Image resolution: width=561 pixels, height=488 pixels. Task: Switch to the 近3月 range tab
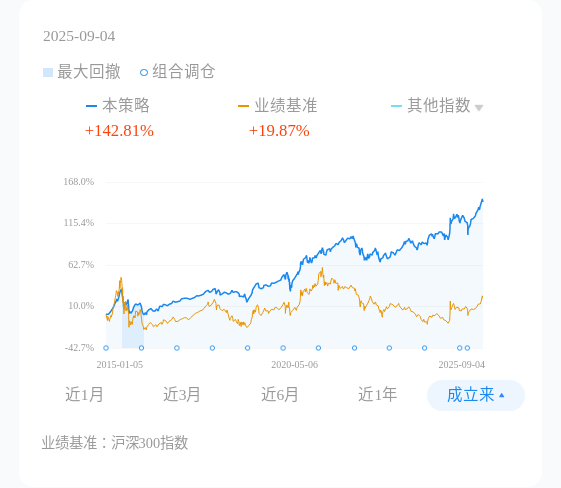coord(182,395)
